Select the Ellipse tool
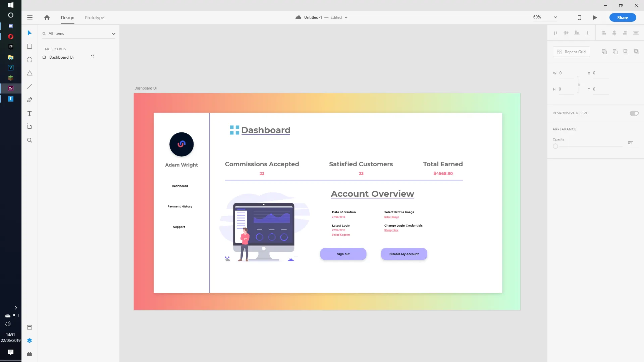 [30, 60]
